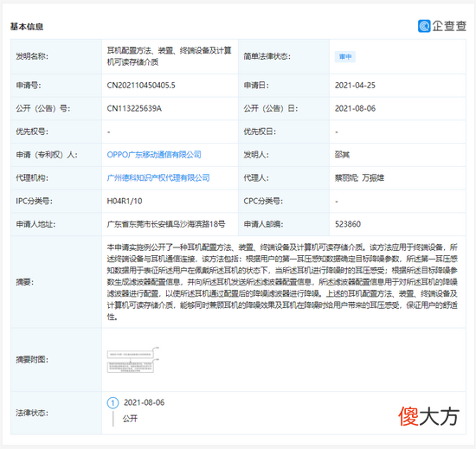Click the 基本信息 section heading
The image size is (476, 449).
[x=27, y=27]
